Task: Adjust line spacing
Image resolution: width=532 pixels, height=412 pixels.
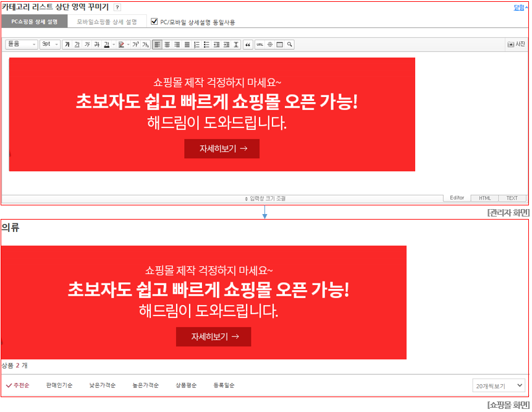Action: [236, 45]
